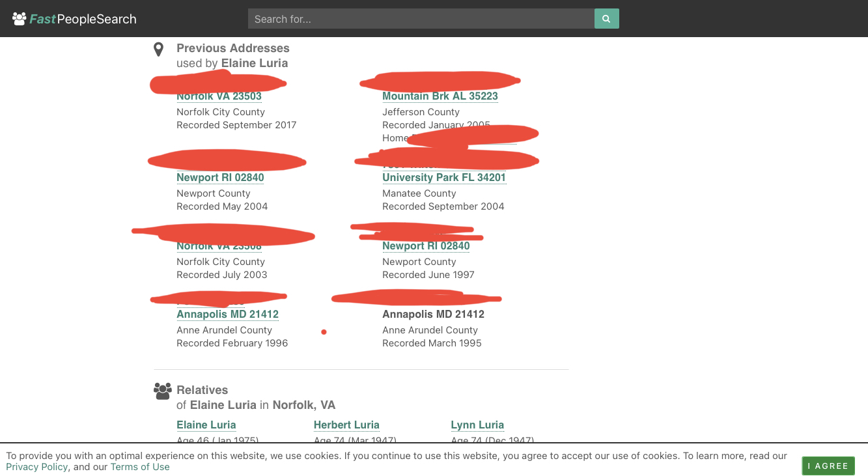Open the Norfolk VA 23503 address link

point(219,96)
